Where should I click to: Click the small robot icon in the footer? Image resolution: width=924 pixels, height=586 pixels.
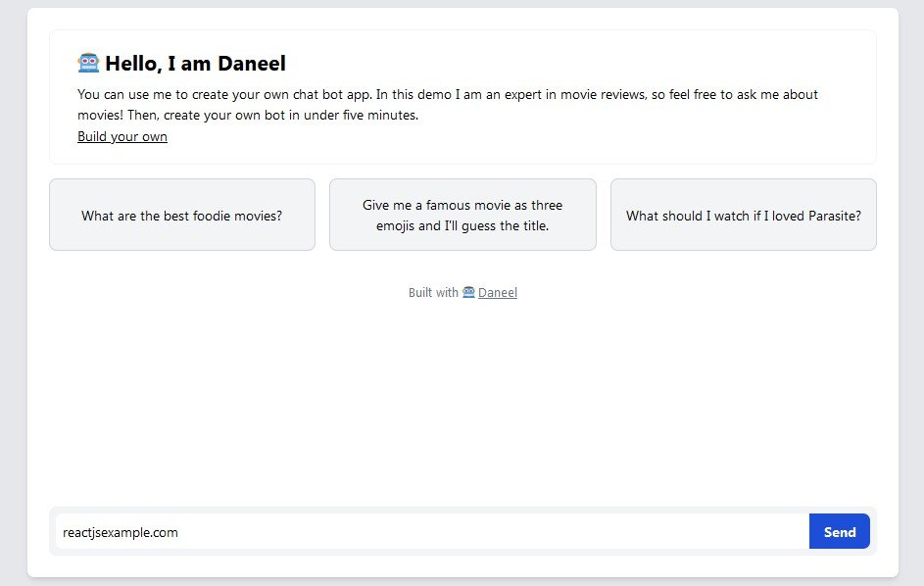point(468,292)
